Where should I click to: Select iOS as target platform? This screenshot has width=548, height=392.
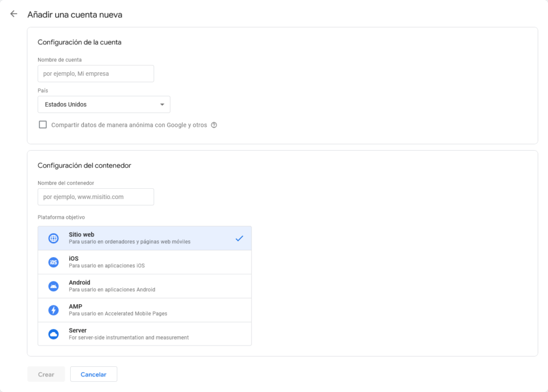click(x=144, y=262)
